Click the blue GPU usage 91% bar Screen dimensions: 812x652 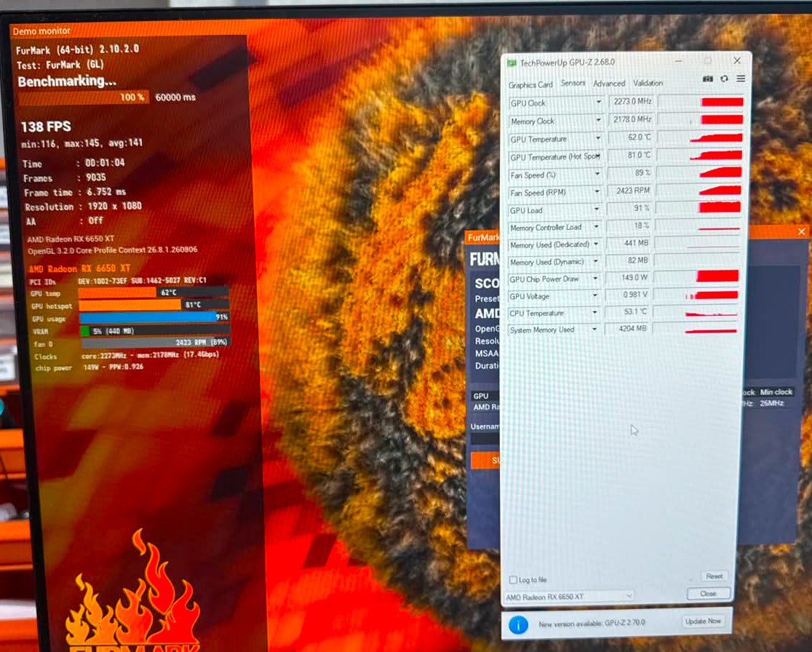pos(154,317)
